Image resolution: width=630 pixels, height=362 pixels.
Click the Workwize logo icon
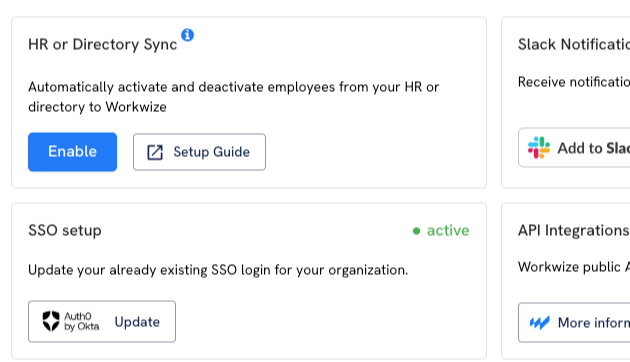539,323
